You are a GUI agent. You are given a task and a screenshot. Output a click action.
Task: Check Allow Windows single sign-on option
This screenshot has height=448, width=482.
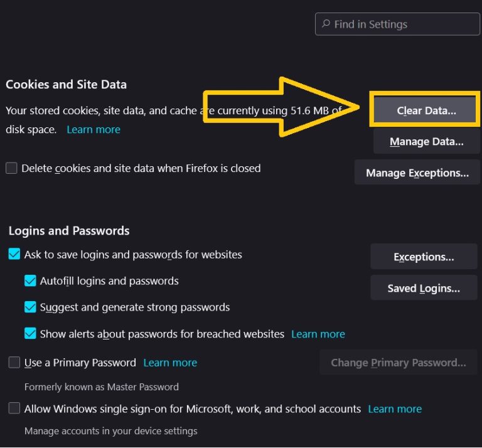point(14,408)
